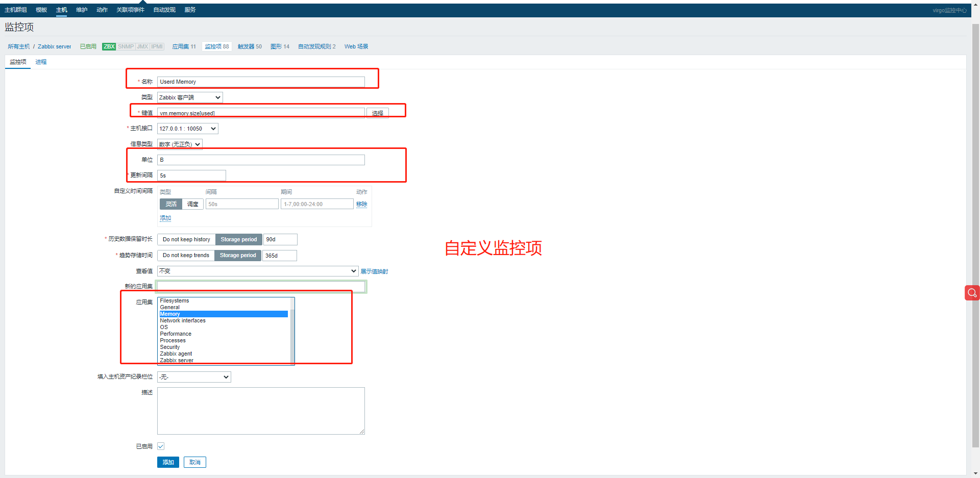Viewport: 980px width, 478px height.
Task: Open 图形 14 link
Action: 280,46
